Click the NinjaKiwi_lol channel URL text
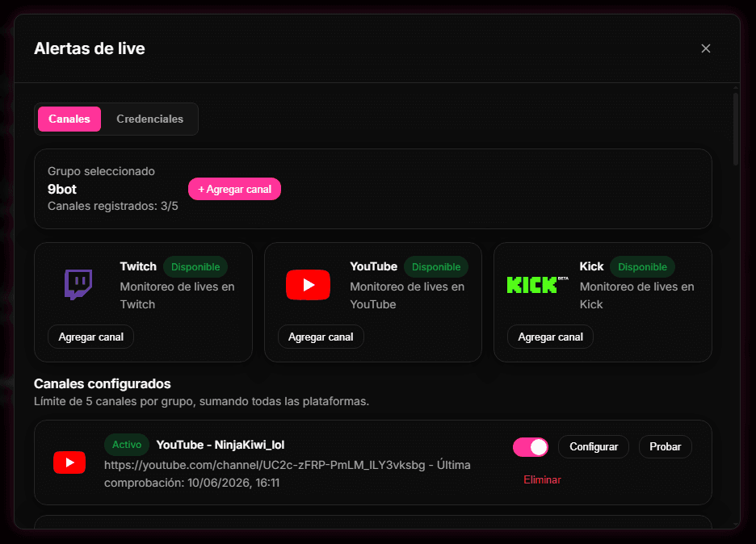756x544 pixels. (x=265, y=465)
